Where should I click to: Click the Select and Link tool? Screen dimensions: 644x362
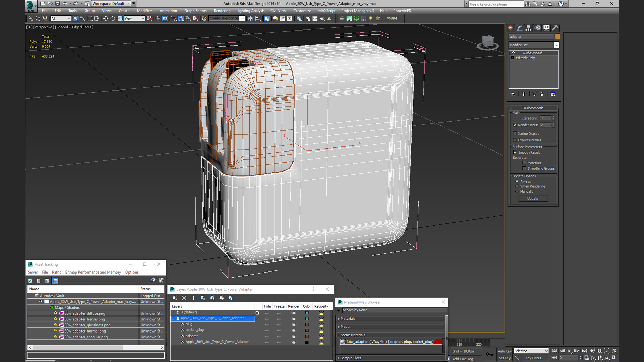click(x=31, y=19)
